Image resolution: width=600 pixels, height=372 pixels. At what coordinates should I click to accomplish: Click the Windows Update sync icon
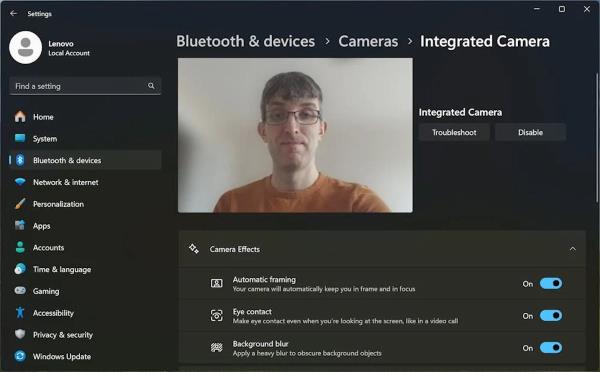click(20, 356)
